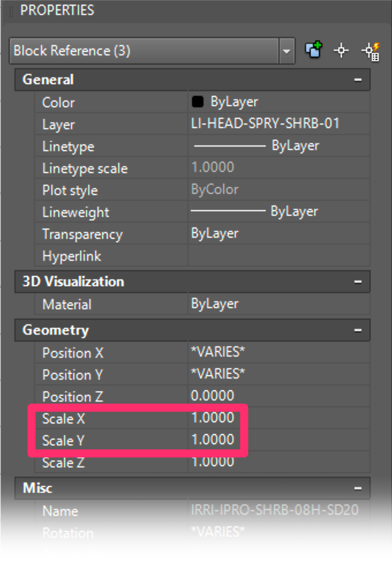Click the Linetype ByLayer value
The height and width of the screenshot is (569, 392).
point(257,146)
